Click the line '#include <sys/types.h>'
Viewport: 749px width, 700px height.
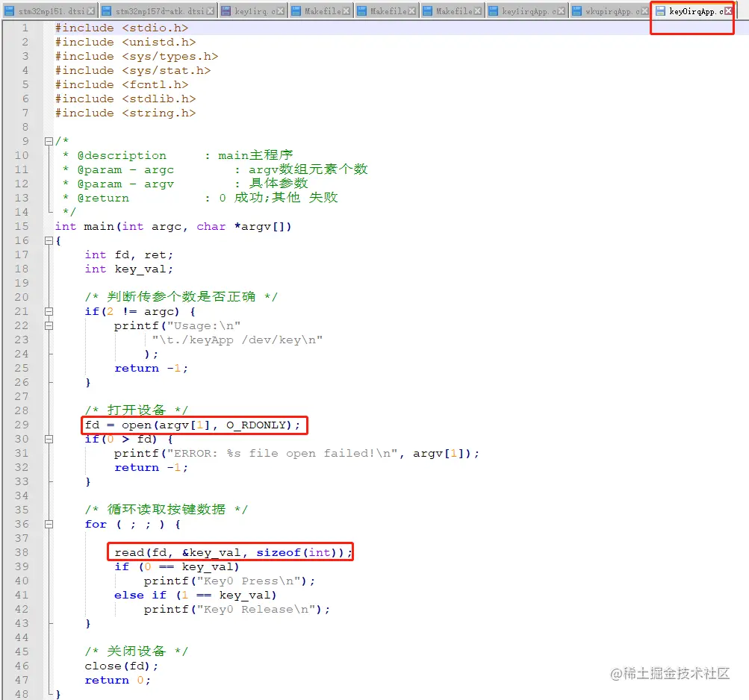137,57
